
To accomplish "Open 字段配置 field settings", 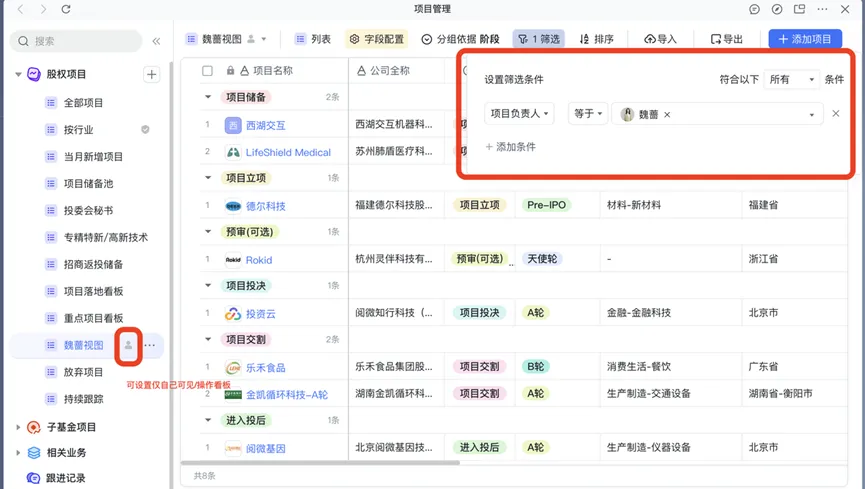I will pos(377,39).
